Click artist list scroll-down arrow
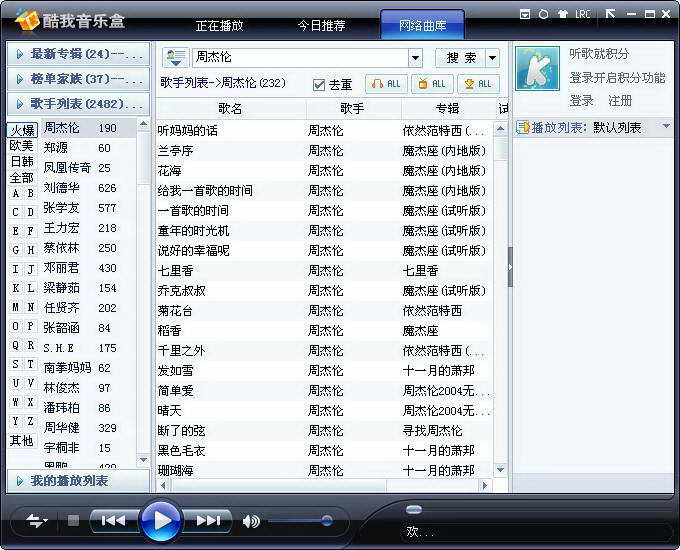The height and width of the screenshot is (550, 680). click(144, 460)
